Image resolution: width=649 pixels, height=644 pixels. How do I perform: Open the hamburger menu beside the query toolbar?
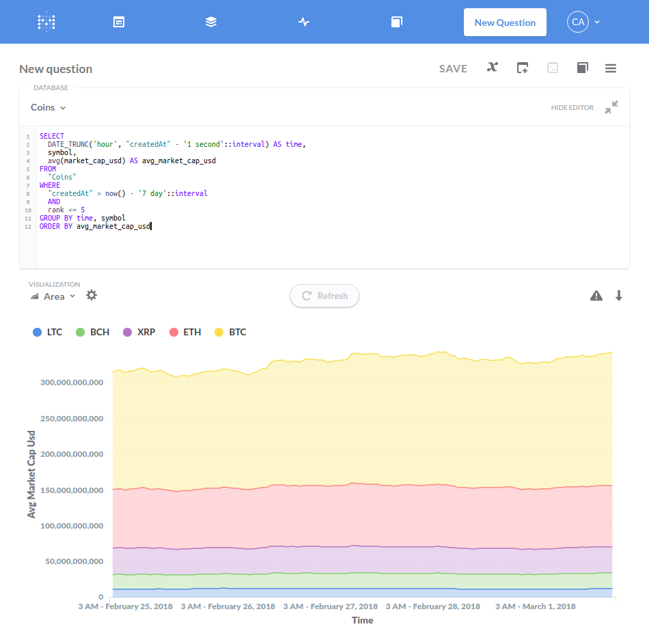[611, 68]
